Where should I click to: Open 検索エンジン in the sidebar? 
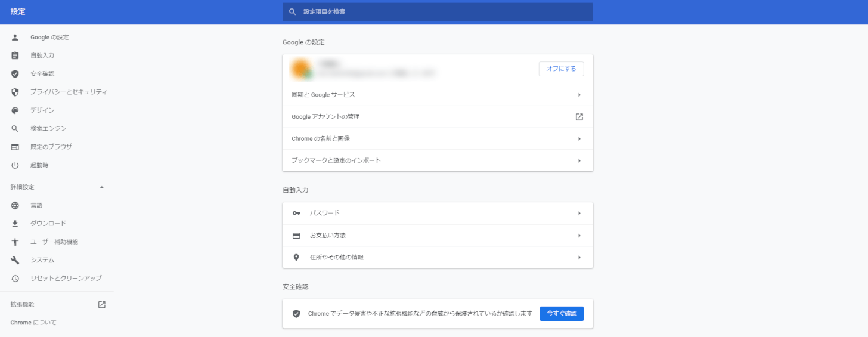tap(48, 129)
